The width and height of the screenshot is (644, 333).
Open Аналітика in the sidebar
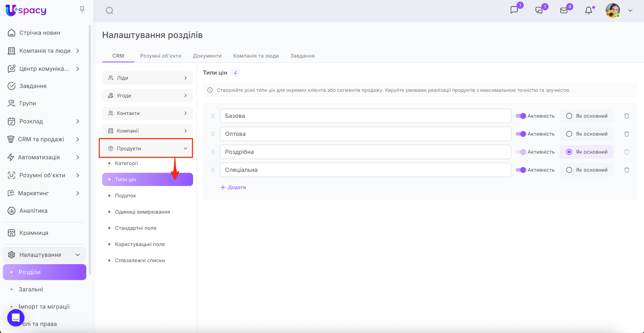click(33, 211)
